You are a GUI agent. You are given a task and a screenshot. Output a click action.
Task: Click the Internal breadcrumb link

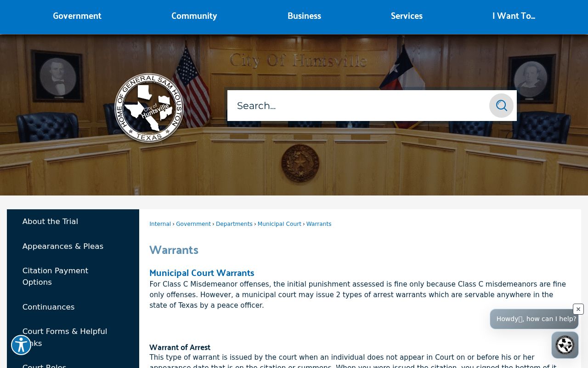coord(160,224)
